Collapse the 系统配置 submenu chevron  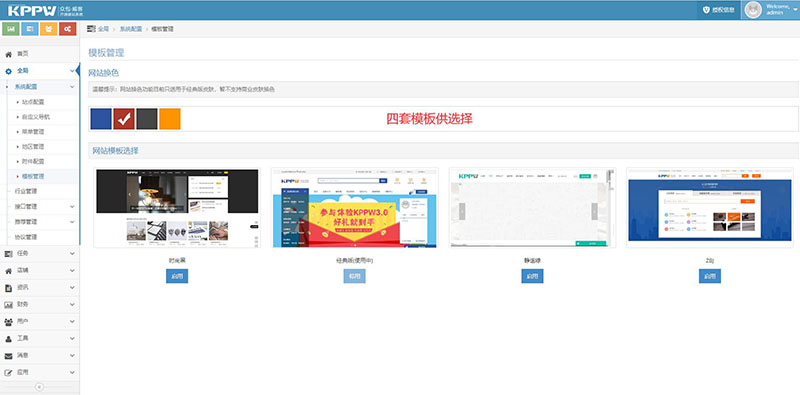72,87
